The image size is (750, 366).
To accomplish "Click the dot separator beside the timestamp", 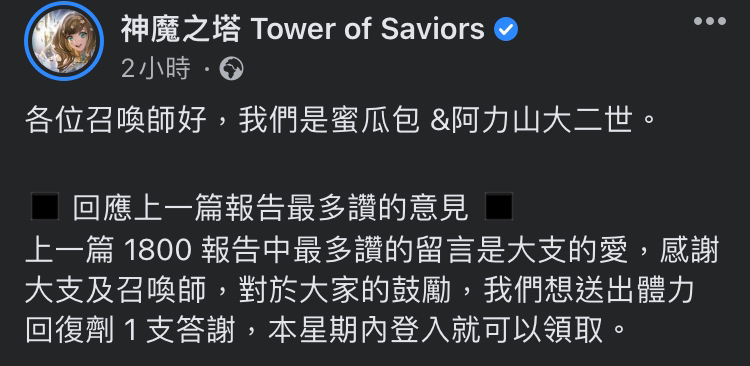I will [x=207, y=70].
